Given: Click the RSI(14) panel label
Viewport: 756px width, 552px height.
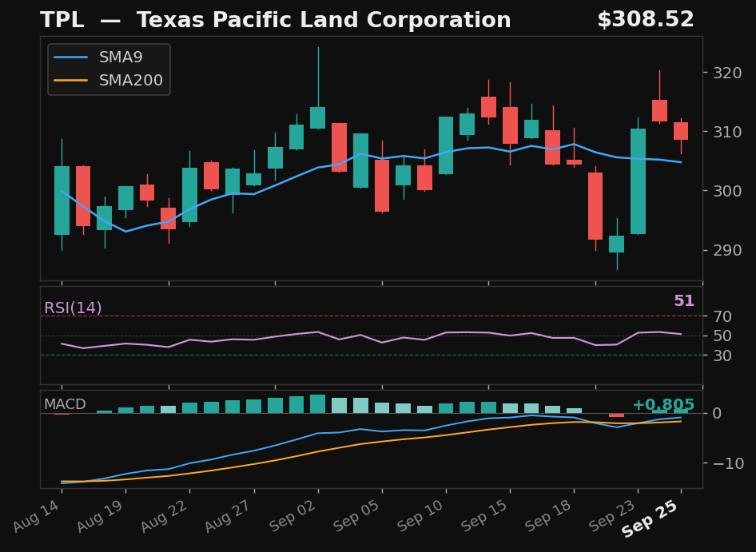Looking at the screenshot, I should [73, 308].
